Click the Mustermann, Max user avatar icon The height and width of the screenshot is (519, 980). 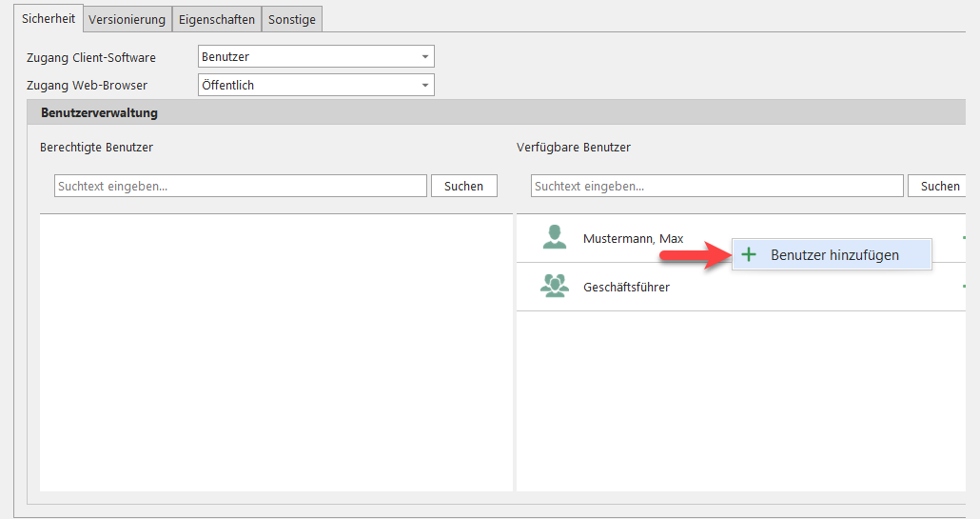(554, 238)
